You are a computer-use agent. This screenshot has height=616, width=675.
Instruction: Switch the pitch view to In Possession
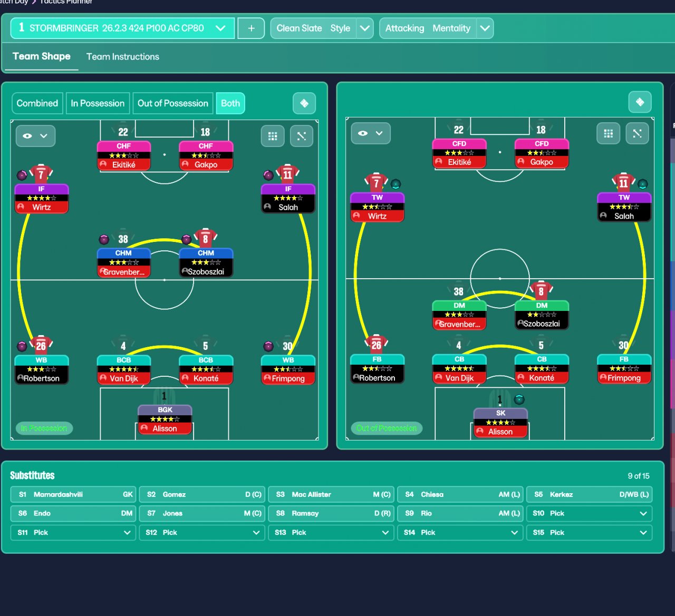point(98,103)
